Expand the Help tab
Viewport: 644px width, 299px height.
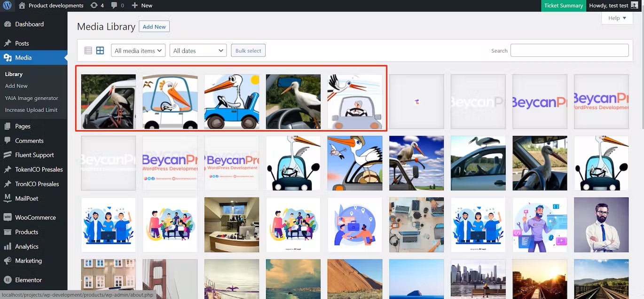coord(617,18)
